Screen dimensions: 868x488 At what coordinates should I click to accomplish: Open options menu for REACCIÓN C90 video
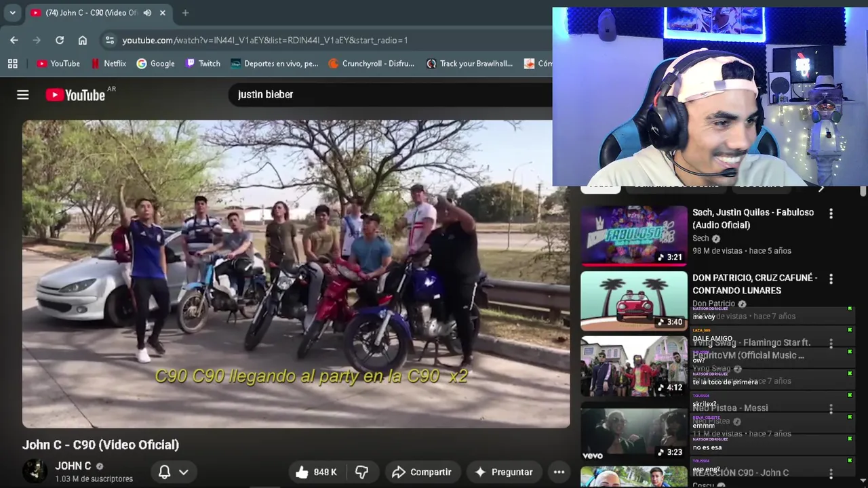[831, 474]
